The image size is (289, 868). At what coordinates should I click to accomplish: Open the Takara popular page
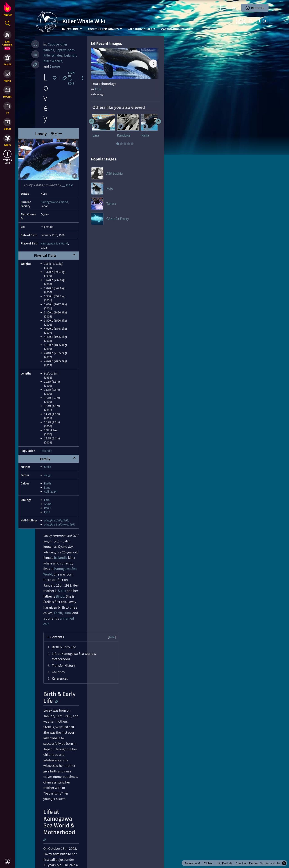[x=111, y=203]
